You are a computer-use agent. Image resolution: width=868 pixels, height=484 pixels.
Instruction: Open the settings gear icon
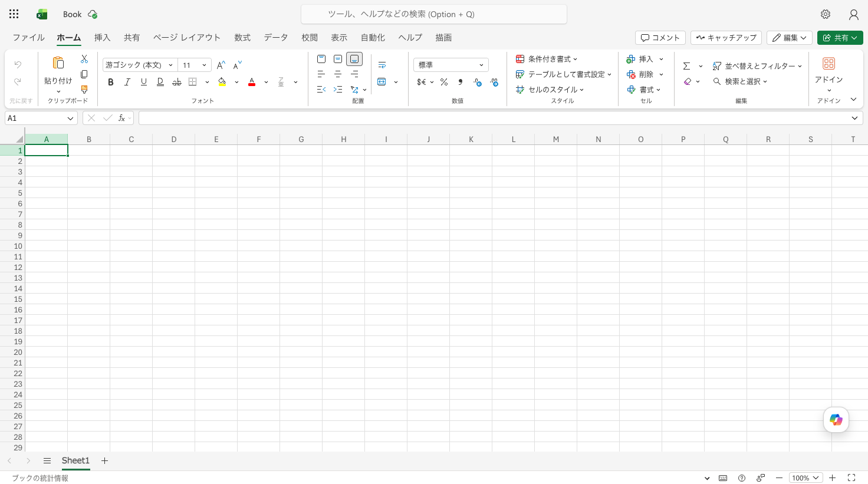[x=826, y=14]
